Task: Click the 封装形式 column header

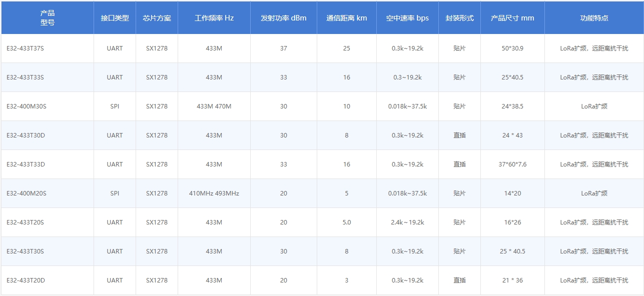Action: [x=458, y=17]
